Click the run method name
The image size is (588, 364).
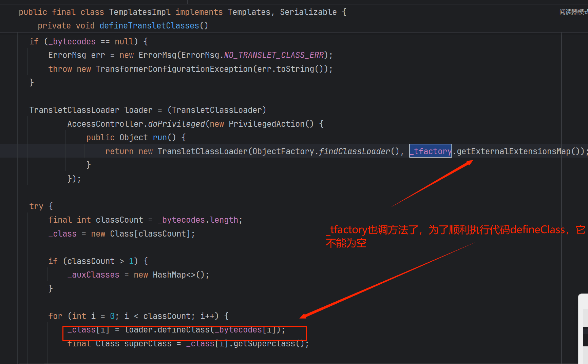coord(159,138)
